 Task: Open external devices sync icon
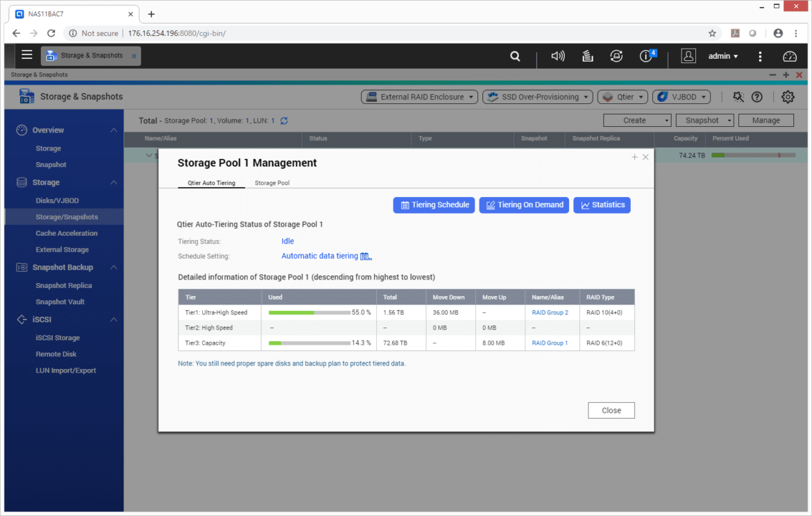(x=616, y=56)
